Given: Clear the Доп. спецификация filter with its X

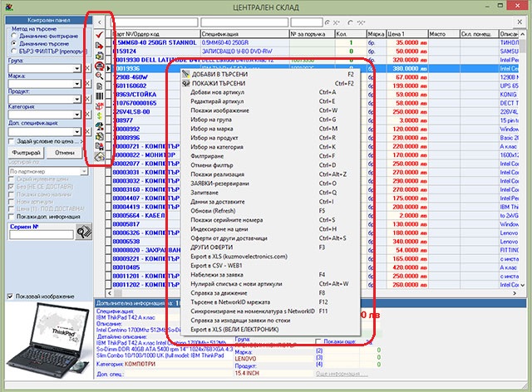Looking at the screenshot, I should coord(87,131).
